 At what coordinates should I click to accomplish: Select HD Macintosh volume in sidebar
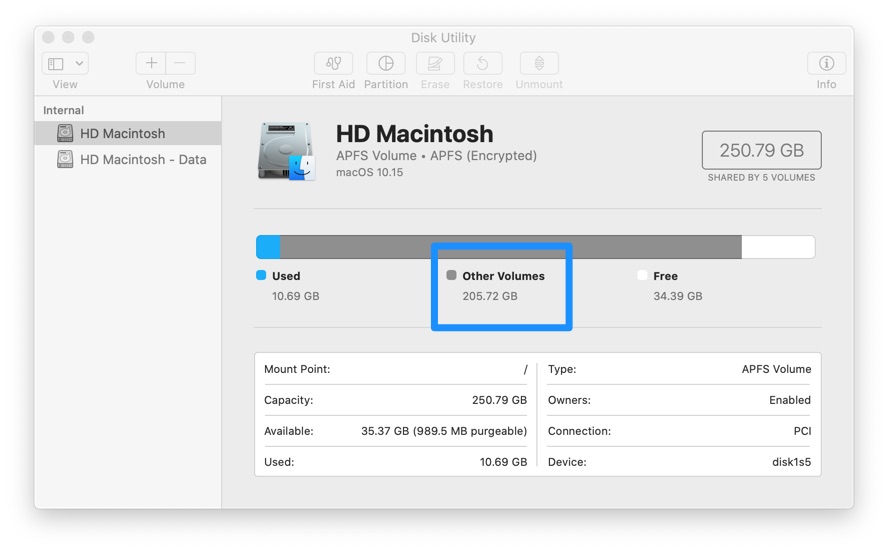point(128,133)
